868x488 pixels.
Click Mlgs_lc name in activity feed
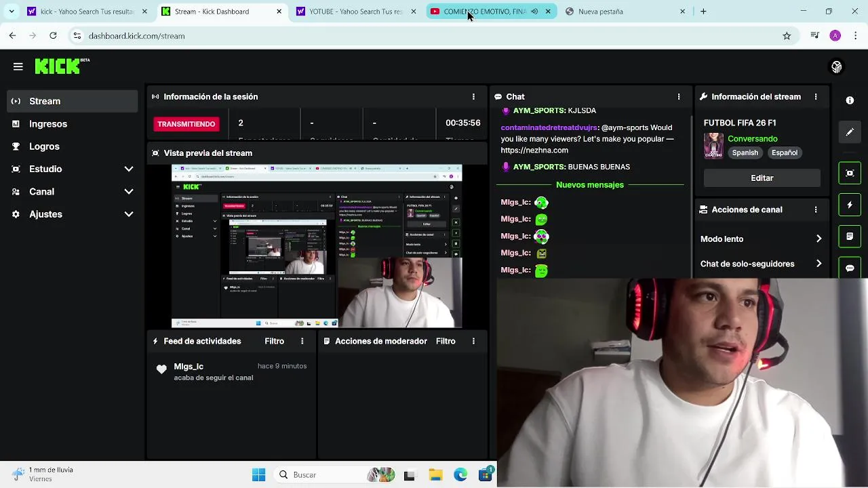click(x=189, y=367)
